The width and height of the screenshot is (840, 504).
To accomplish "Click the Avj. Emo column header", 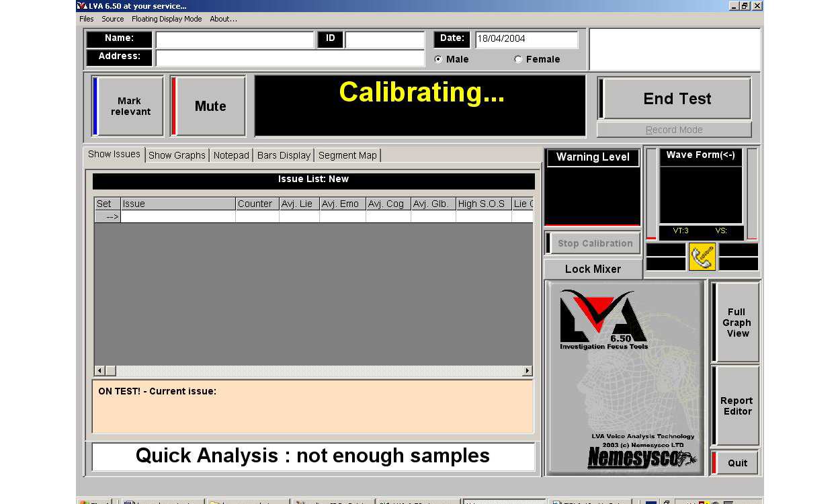I will tap(343, 204).
